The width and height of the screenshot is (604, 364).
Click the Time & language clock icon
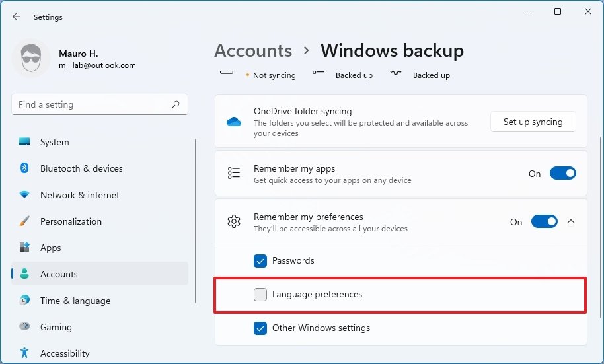click(x=25, y=301)
